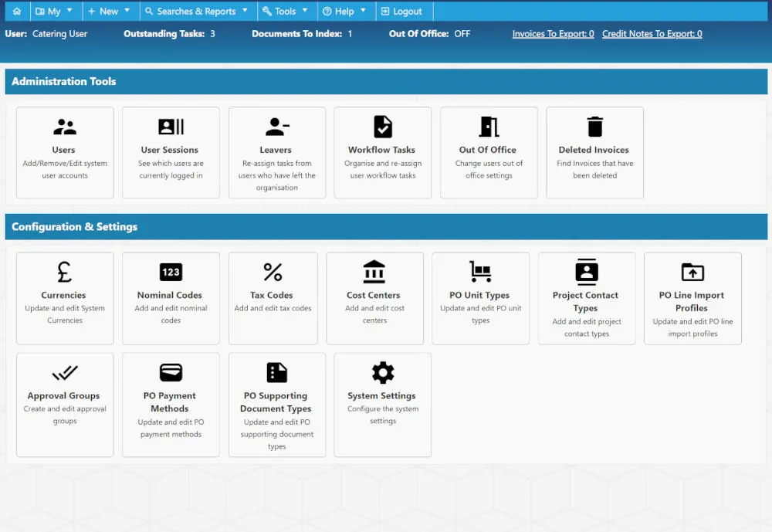Click the PO Line Import Profiles upload folder icon
The image size is (772, 532).
[x=692, y=272]
